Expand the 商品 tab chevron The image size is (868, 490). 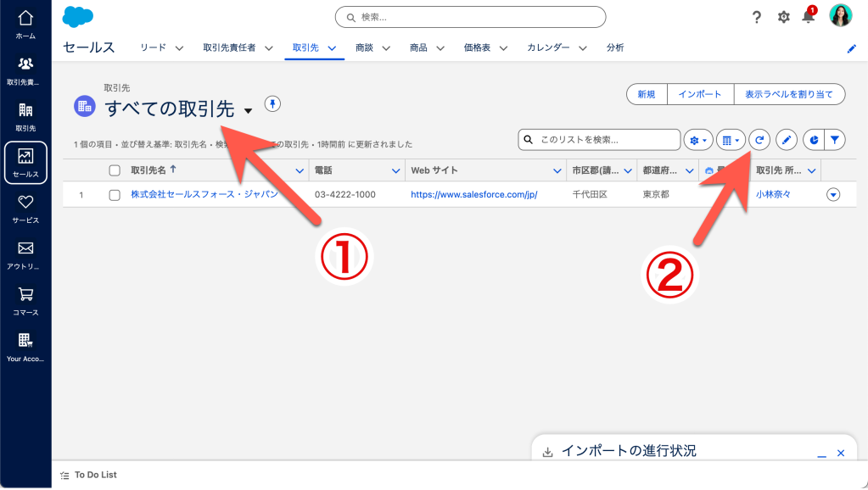(440, 48)
